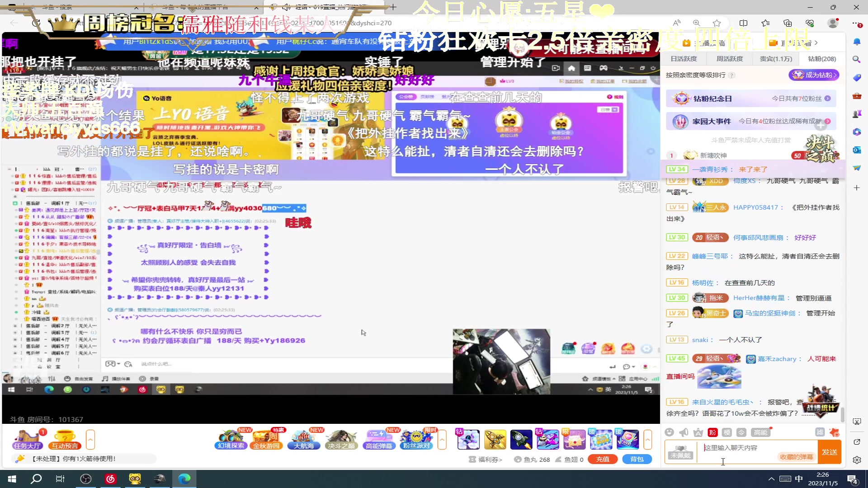Open the 福利券 coupons link
Viewport: 868px width, 488px height.
[486, 459]
